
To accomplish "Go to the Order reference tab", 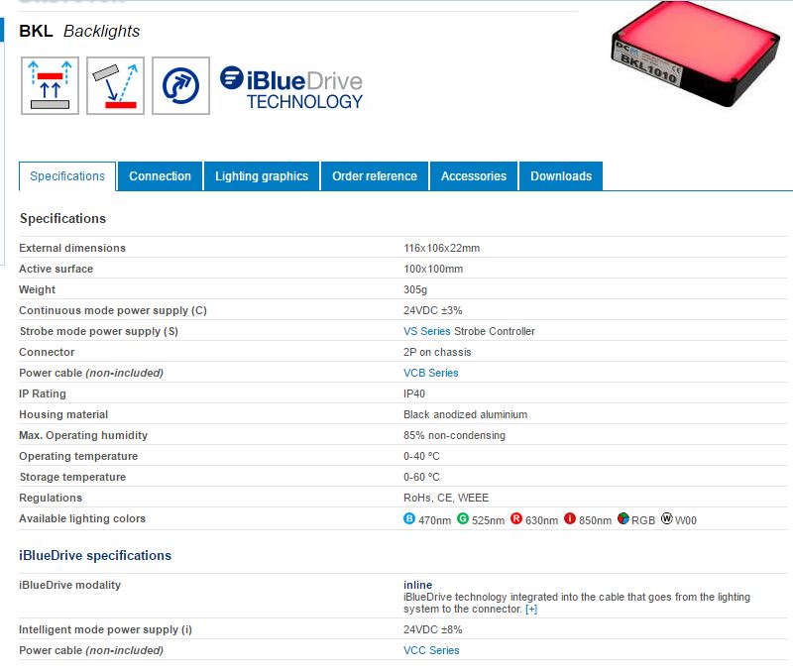I will 375,176.
